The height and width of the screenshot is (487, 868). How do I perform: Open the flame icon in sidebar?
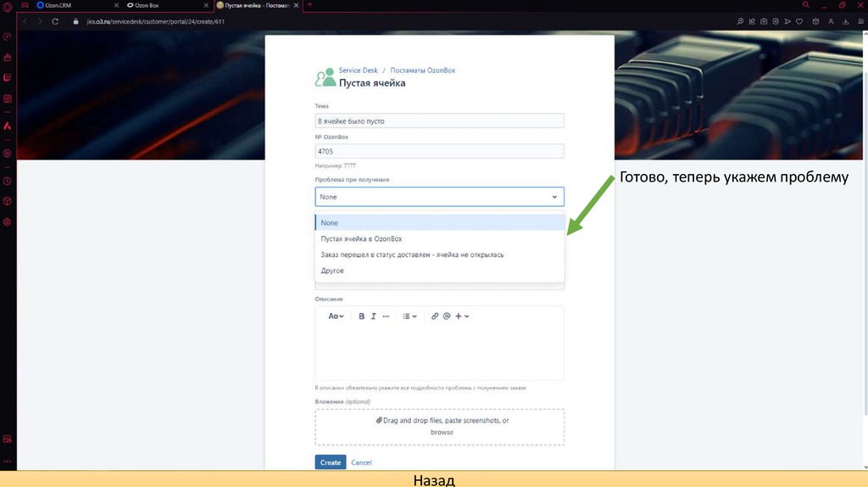[7, 126]
